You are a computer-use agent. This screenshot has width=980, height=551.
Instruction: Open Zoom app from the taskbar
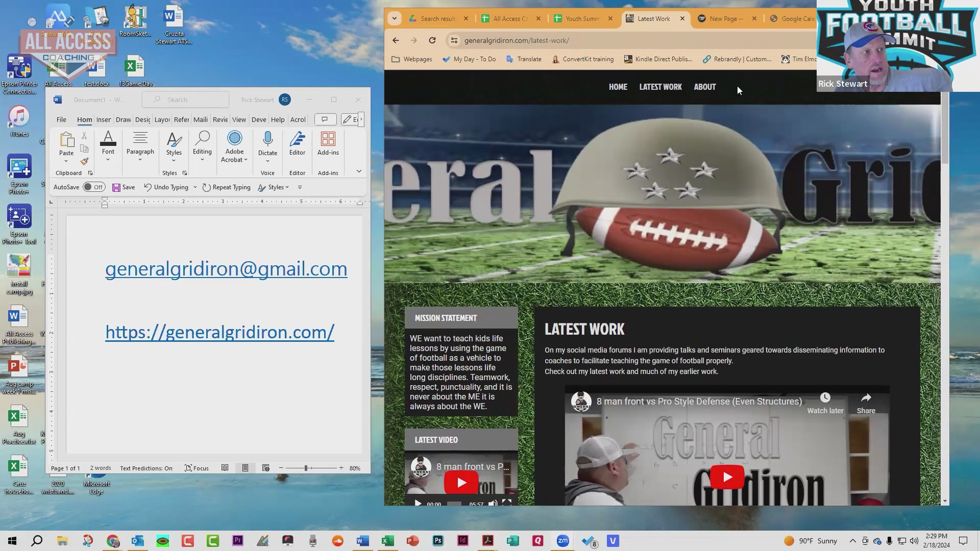tap(562, 541)
